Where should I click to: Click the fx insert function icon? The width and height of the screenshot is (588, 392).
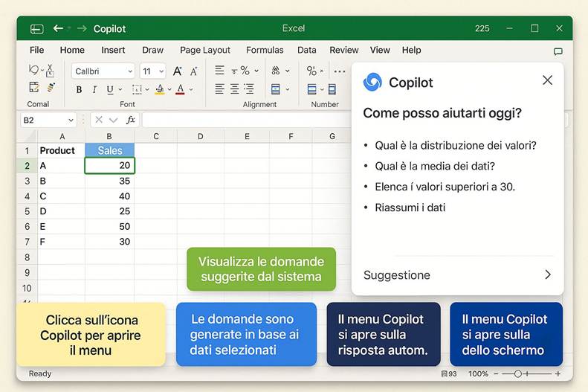(x=130, y=120)
